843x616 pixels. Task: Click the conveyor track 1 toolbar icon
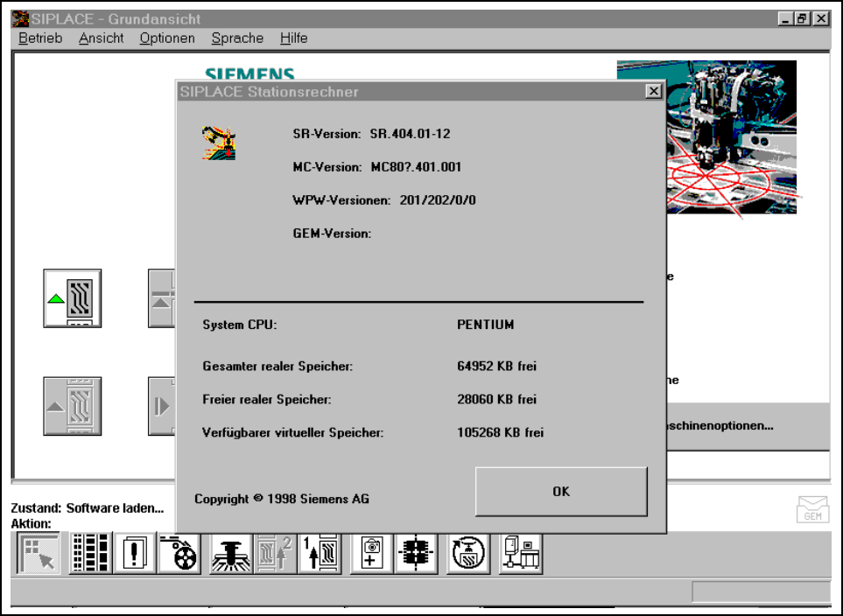coord(320,553)
